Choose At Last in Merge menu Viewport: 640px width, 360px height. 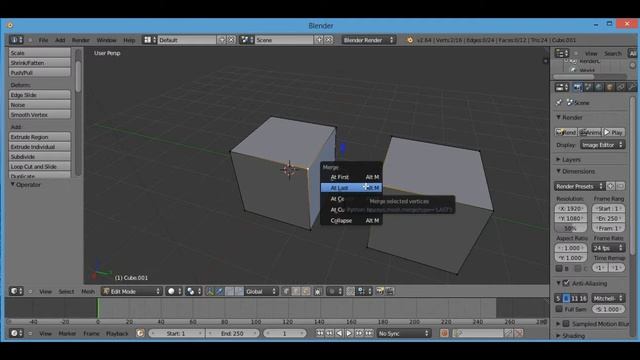[351, 188]
